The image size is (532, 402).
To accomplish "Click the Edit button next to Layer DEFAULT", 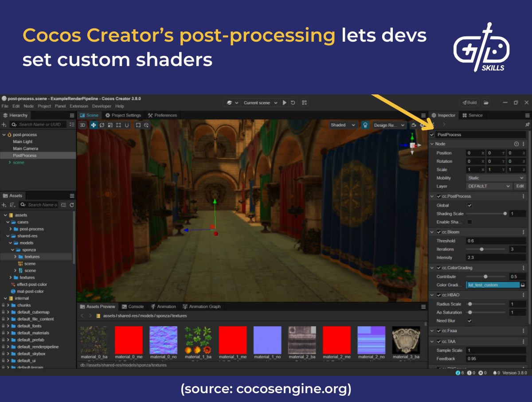I will click(520, 186).
